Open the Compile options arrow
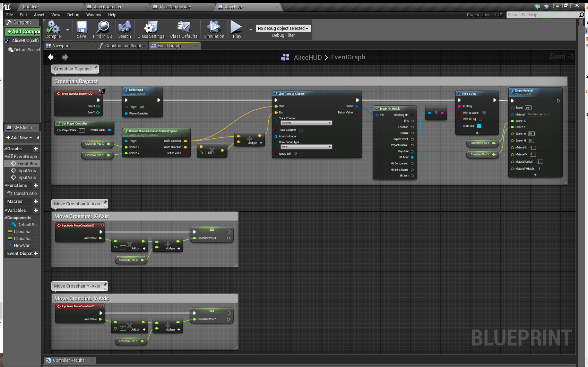 67,30
